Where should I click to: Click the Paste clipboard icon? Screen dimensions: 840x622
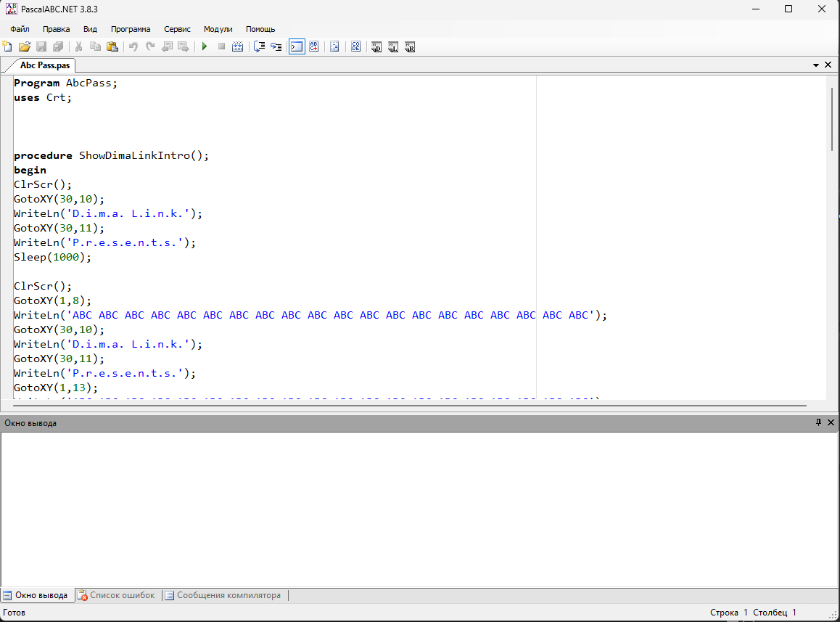coord(112,46)
